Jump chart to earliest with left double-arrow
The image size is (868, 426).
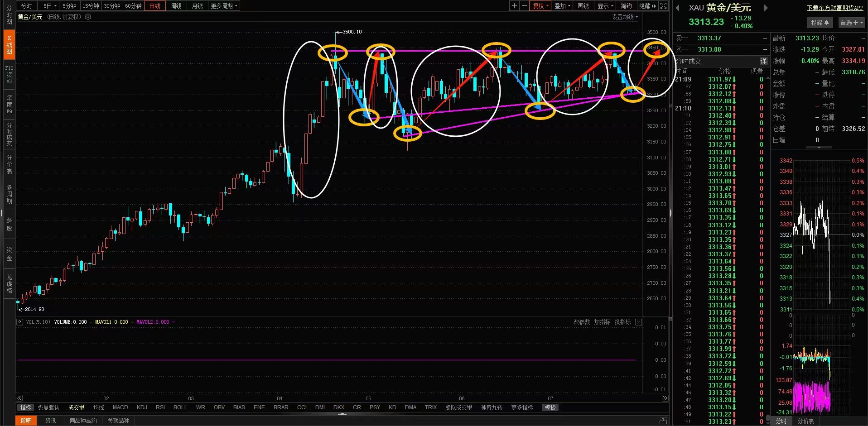pyautogui.click(x=19, y=398)
